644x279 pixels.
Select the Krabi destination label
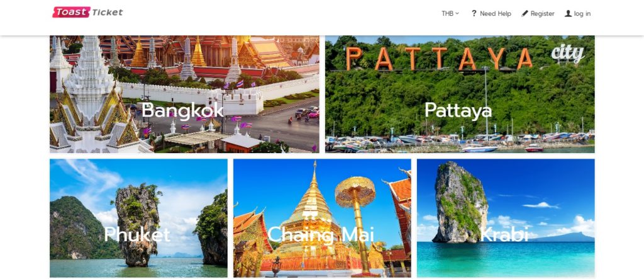[x=504, y=234]
